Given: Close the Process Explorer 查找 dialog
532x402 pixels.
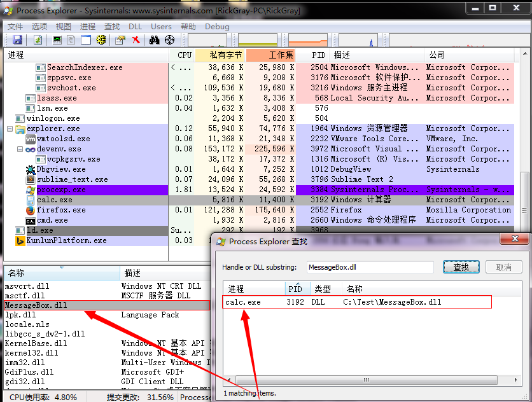Looking at the screenshot, I should [x=515, y=239].
